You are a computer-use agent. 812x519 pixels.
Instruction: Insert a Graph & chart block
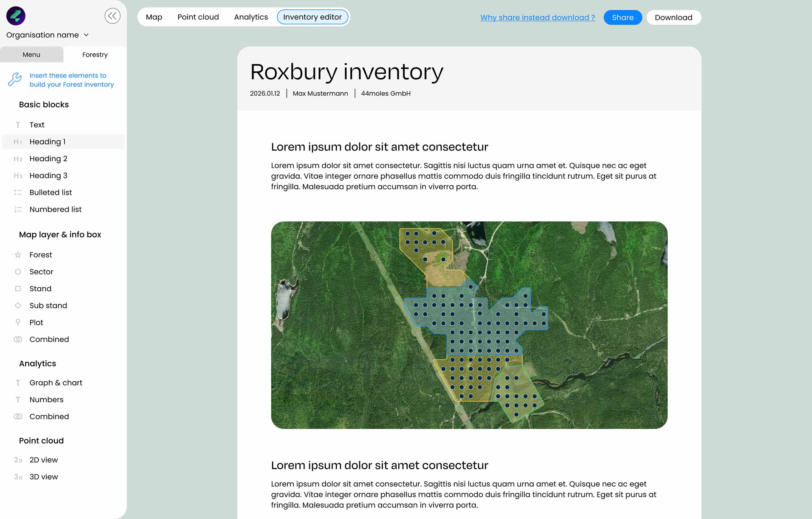(56, 383)
